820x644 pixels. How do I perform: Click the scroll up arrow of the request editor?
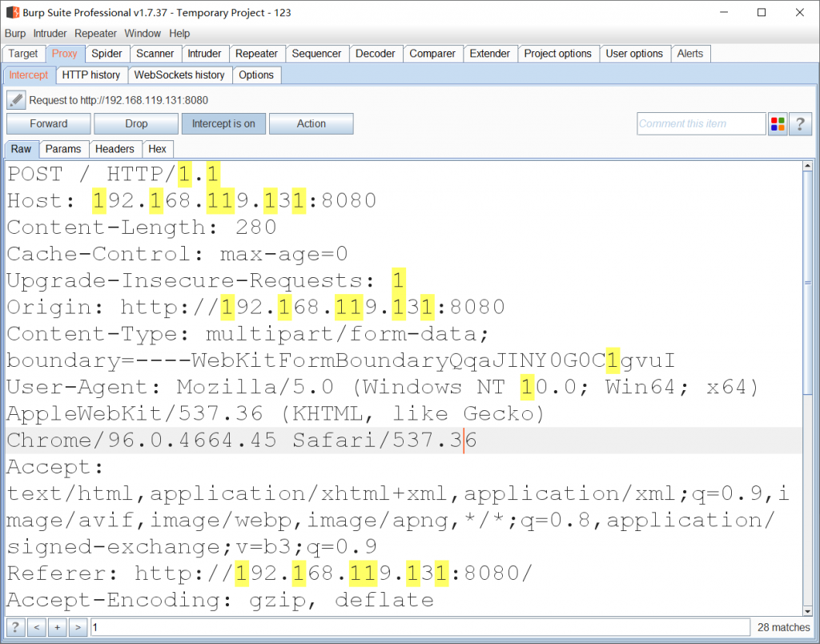pyautogui.click(x=807, y=167)
